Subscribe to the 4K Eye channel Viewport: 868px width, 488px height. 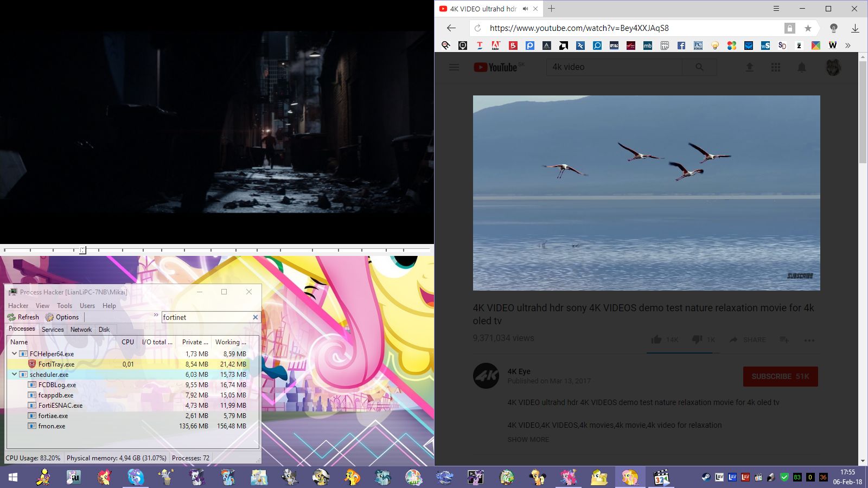click(780, 376)
